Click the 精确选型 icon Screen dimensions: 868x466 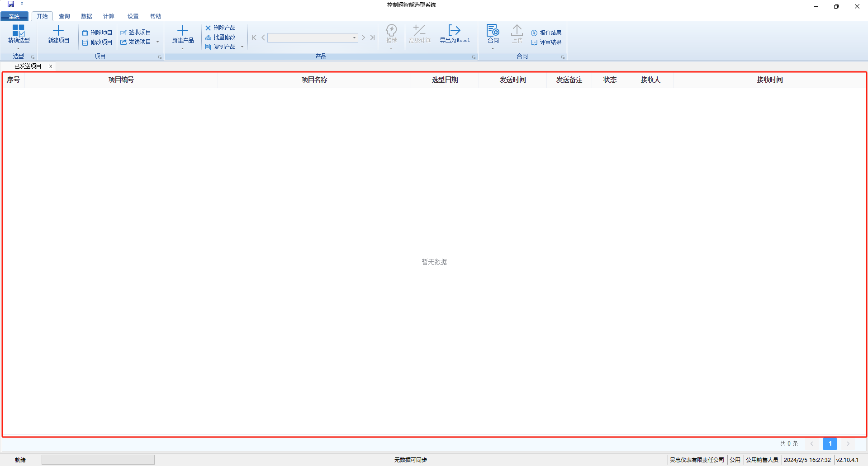click(x=19, y=31)
